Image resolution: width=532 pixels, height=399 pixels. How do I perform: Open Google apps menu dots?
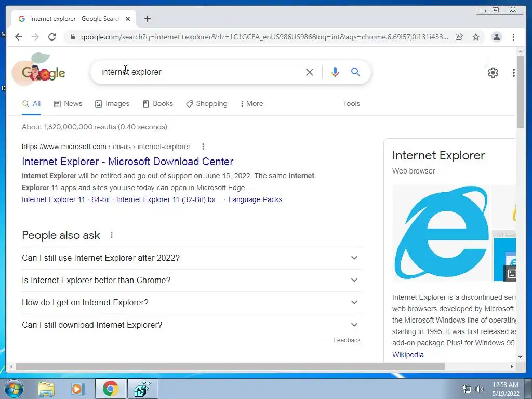click(513, 72)
